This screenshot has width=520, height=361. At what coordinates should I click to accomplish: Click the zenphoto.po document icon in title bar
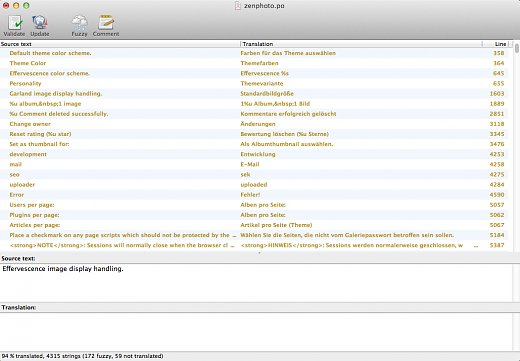[x=237, y=6]
